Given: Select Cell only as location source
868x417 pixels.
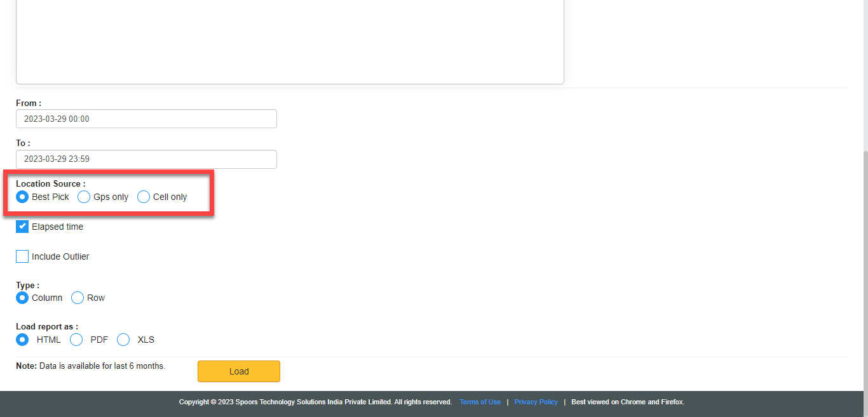Looking at the screenshot, I should point(144,197).
